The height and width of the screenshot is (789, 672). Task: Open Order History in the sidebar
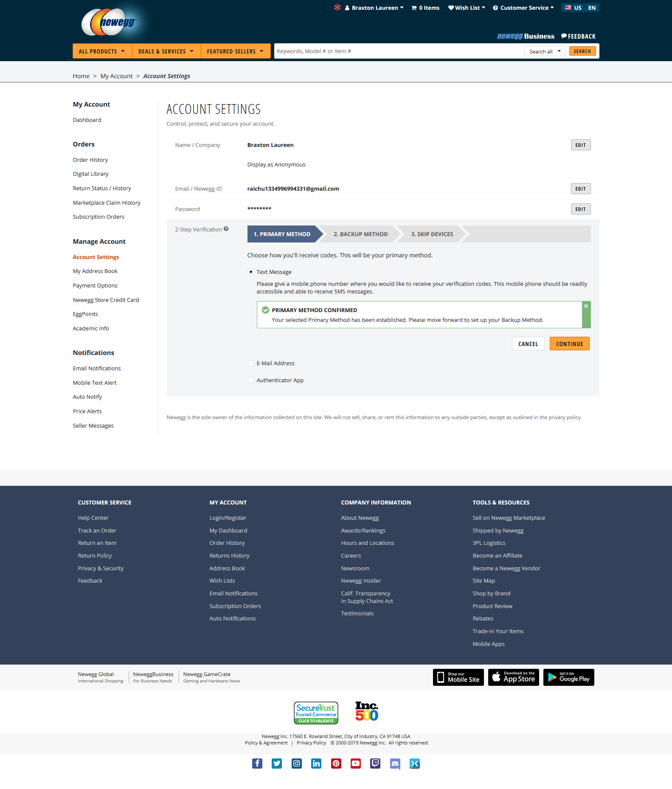click(x=90, y=160)
